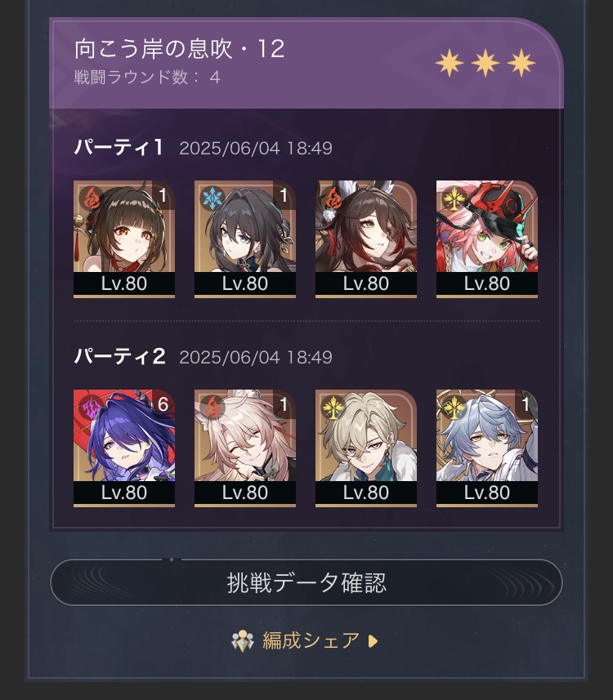Click the ice element icon in Party 1

coord(212,198)
